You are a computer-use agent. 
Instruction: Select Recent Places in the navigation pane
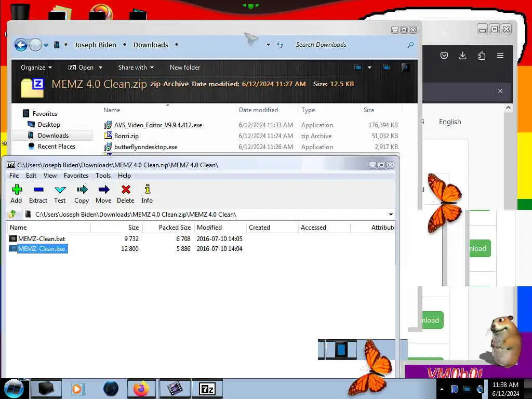coord(56,146)
